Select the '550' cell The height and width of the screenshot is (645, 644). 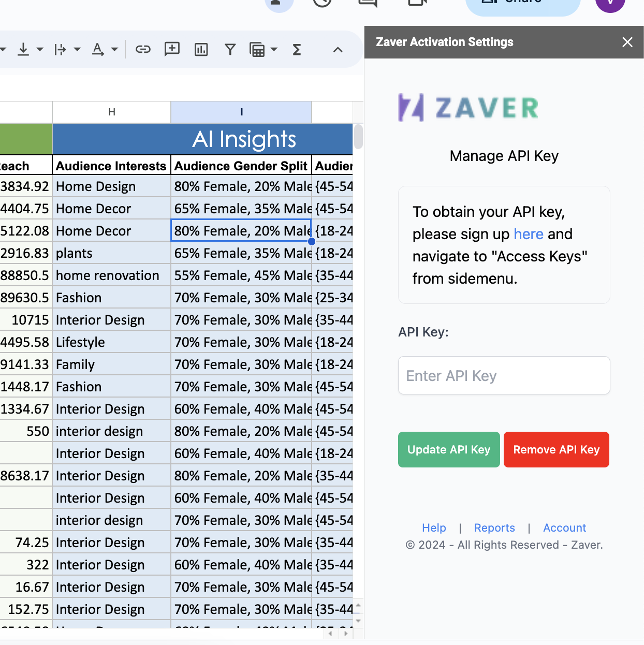[x=26, y=431]
